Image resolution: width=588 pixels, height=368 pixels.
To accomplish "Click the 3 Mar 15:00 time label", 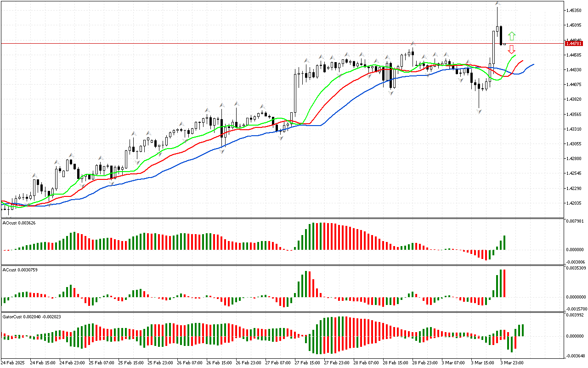I will tap(483, 363).
